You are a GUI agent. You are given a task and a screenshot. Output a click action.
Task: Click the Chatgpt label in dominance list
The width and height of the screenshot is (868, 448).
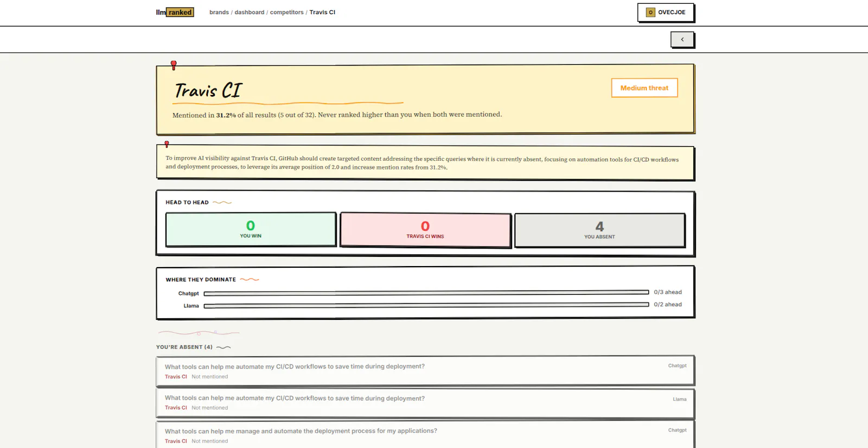188,293
